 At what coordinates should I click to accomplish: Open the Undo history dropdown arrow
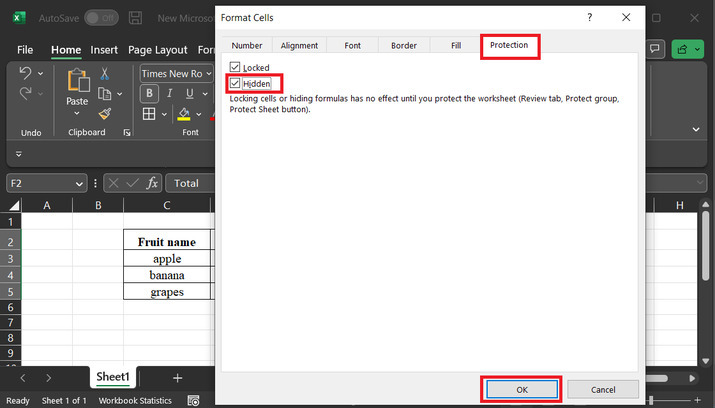click(41, 73)
